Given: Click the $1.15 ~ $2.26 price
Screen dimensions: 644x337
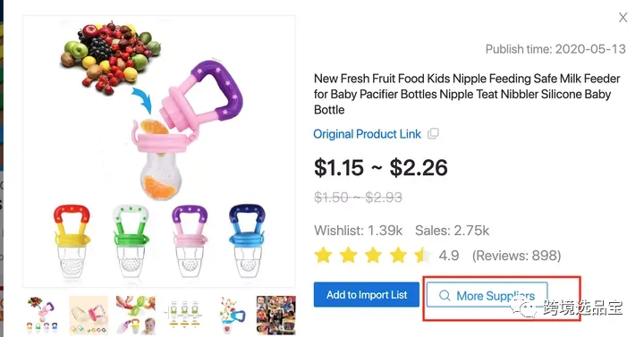Looking at the screenshot, I should tap(381, 168).
